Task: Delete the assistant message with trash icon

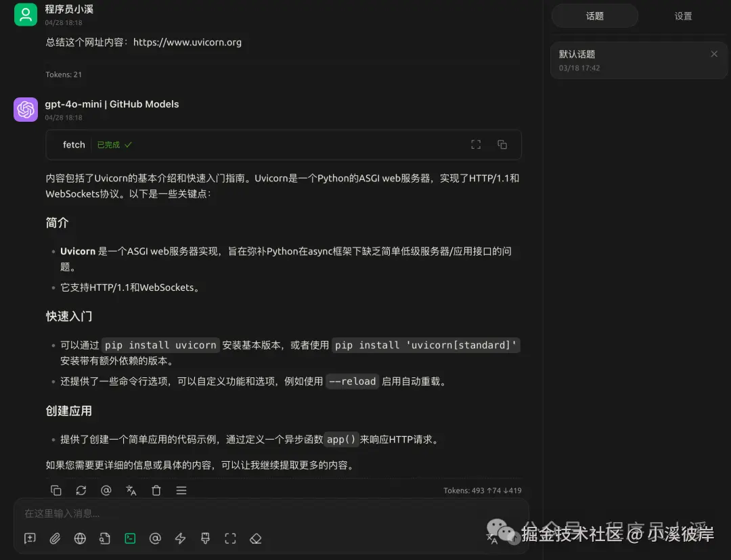Action: pyautogui.click(x=156, y=490)
